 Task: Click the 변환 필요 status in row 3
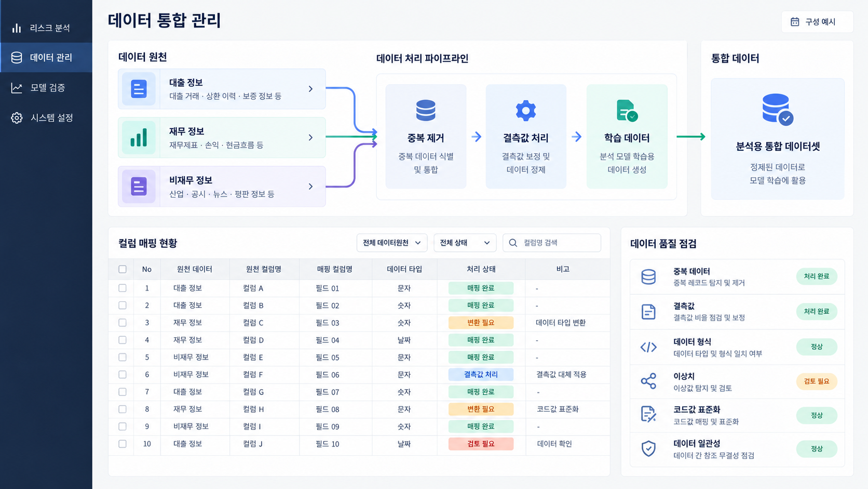coord(481,323)
